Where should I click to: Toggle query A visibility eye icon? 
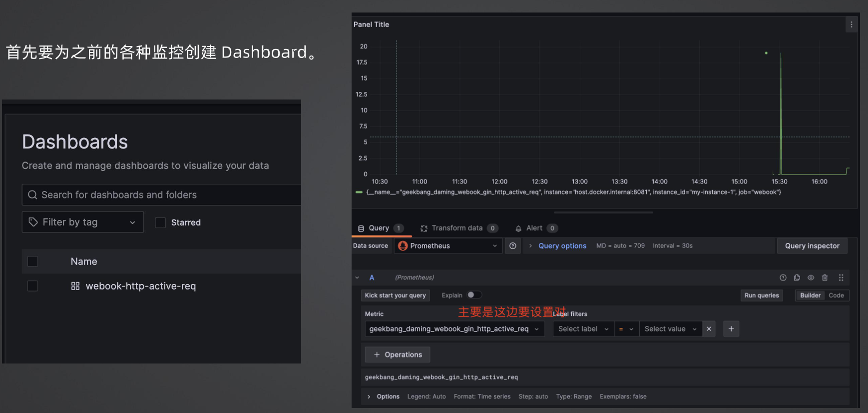click(x=811, y=277)
